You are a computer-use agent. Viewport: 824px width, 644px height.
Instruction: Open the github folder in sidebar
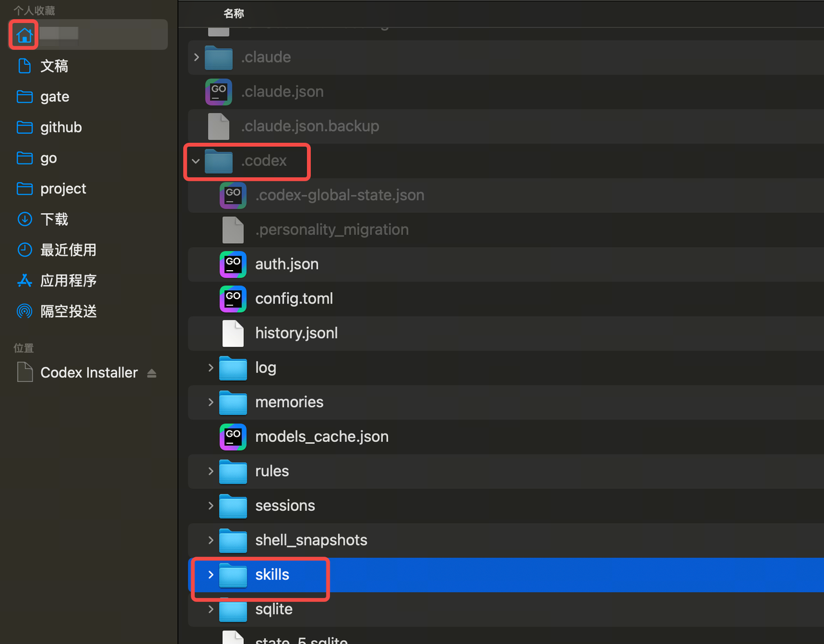pyautogui.click(x=61, y=127)
